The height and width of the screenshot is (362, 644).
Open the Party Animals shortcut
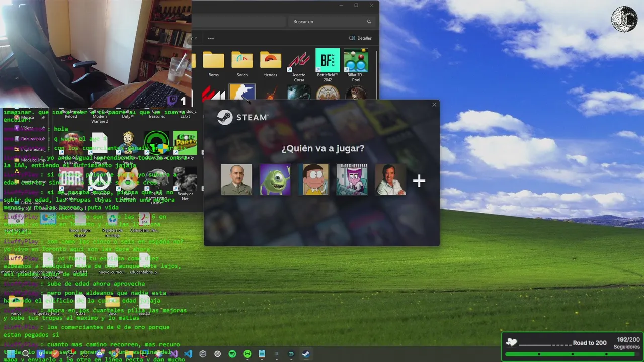coord(127,184)
